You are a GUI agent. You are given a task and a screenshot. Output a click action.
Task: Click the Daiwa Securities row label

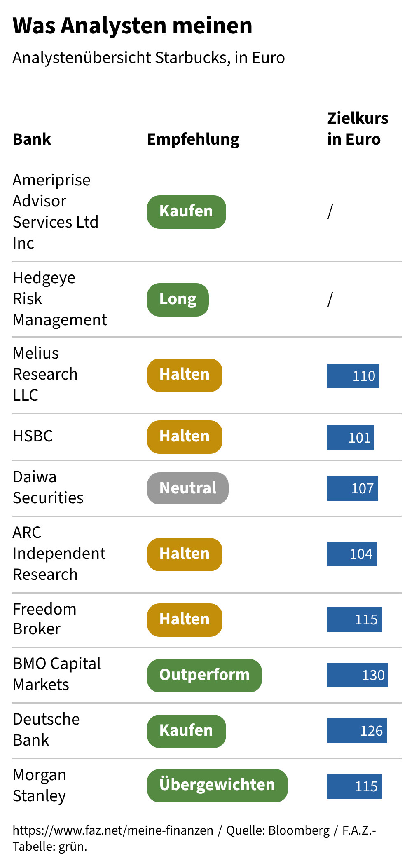click(48, 487)
